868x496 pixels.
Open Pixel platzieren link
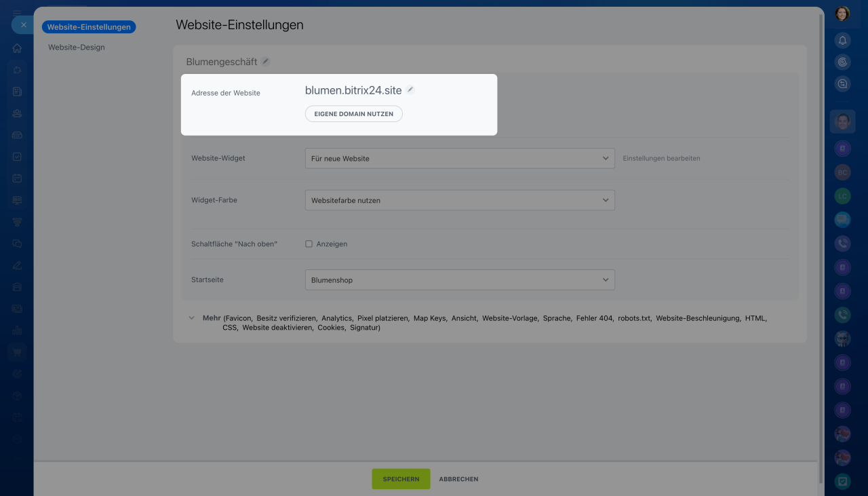coord(383,318)
